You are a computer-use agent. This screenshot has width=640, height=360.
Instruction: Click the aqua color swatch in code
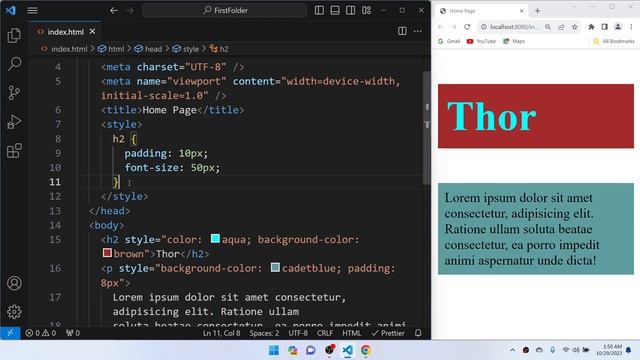(215, 238)
